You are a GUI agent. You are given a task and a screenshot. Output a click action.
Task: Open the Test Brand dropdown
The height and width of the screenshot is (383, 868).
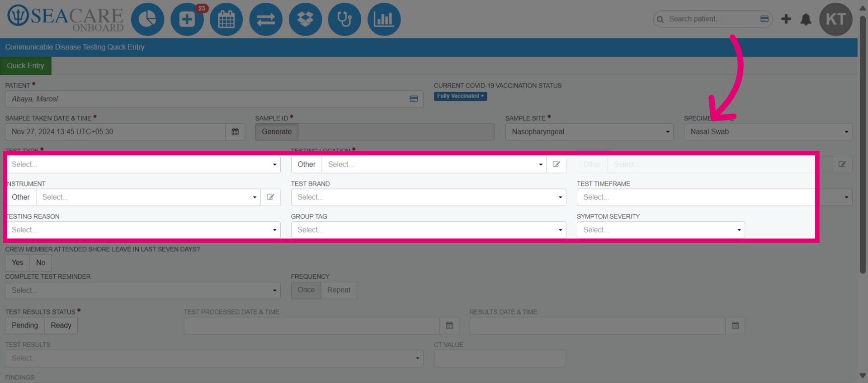(x=429, y=197)
